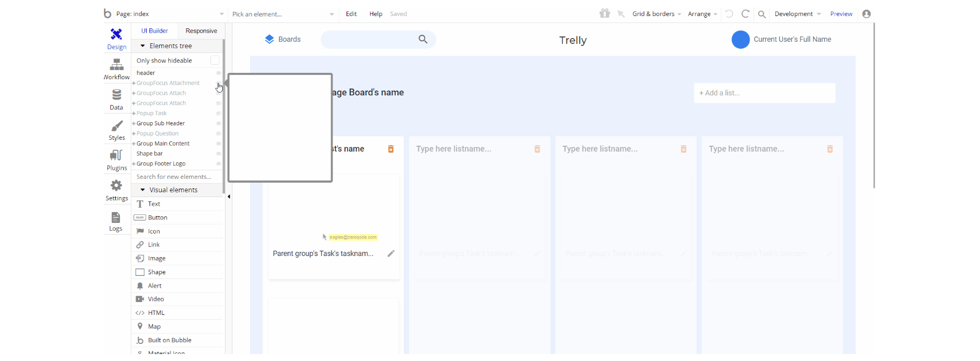This screenshot has width=980, height=361.
Task: Delete first list with orange trash icon
Action: point(391,149)
